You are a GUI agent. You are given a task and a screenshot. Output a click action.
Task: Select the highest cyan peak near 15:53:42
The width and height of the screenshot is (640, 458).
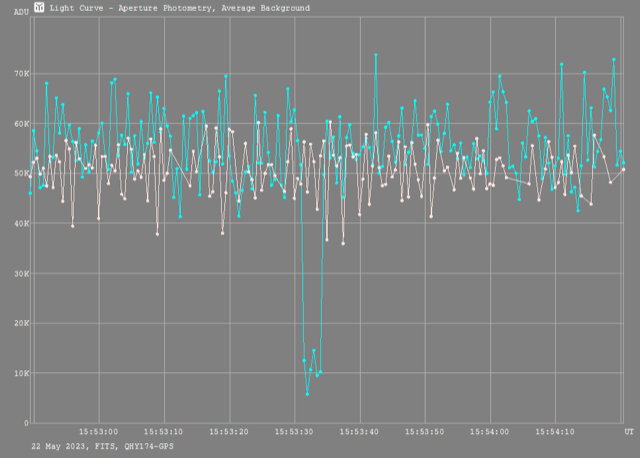tap(376, 55)
